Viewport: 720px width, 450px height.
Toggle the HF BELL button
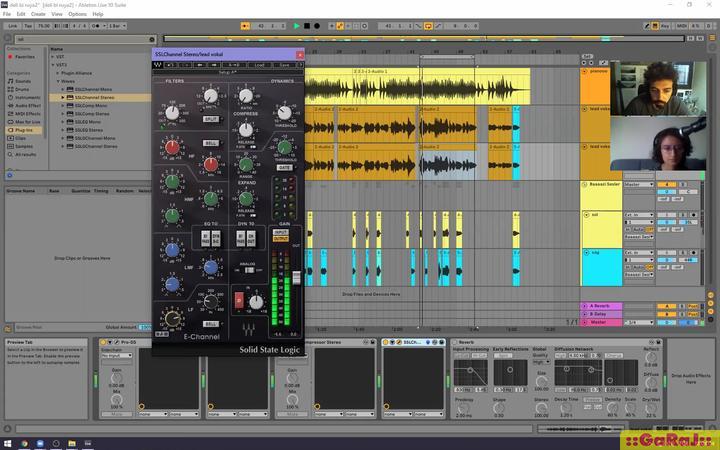point(210,143)
